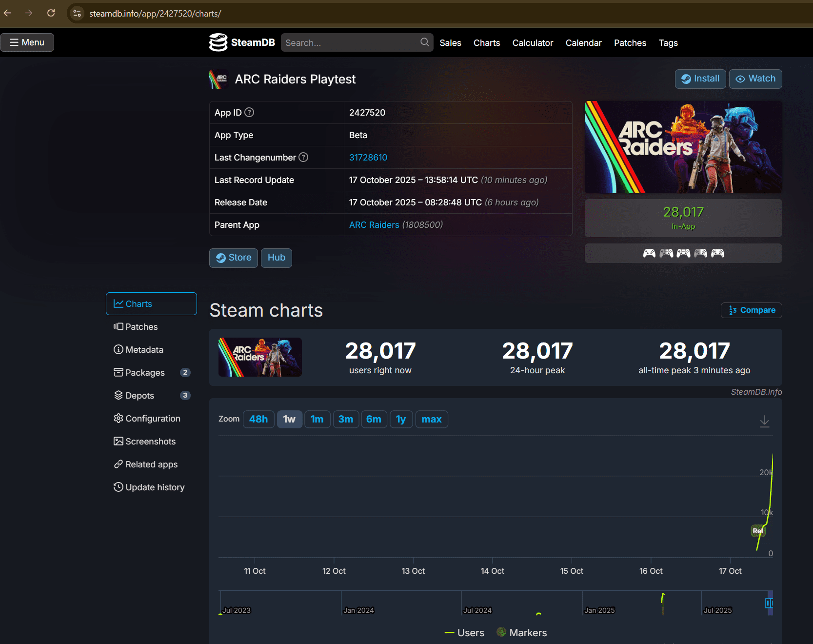
Task: Click the small ARC Raiders app icon
Action: pos(218,79)
